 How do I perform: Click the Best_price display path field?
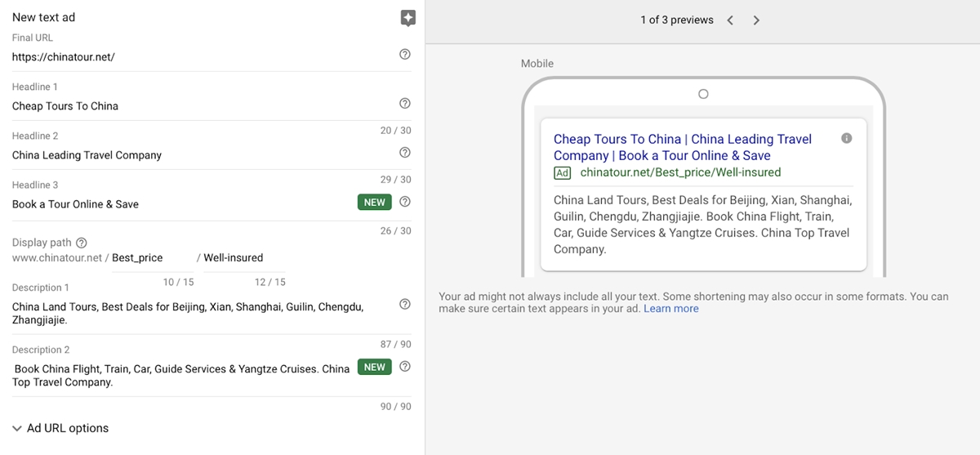[x=151, y=258]
